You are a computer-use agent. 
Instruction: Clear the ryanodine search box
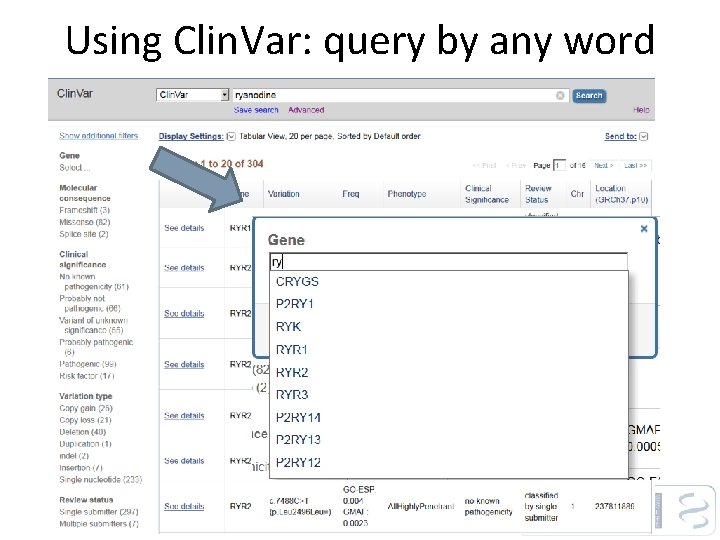(x=560, y=96)
